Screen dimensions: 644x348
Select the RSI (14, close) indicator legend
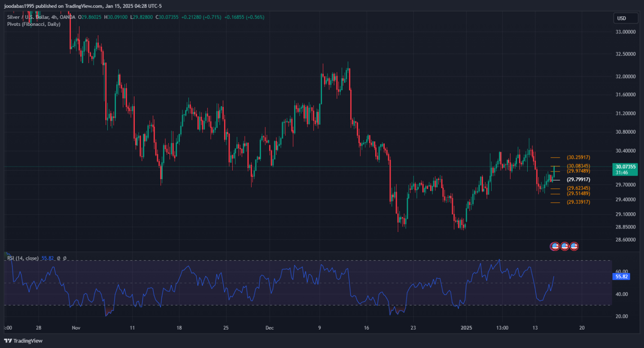tap(23, 258)
